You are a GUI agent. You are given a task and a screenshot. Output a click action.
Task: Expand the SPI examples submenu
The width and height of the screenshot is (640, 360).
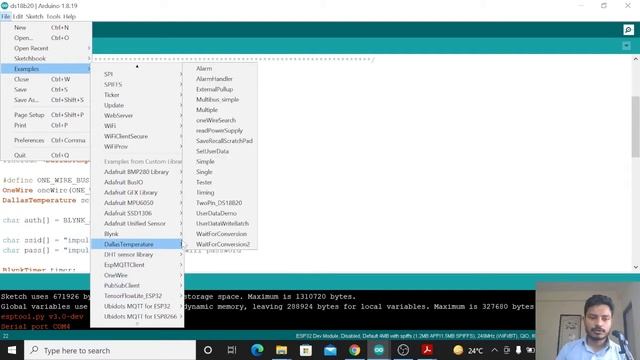click(x=137, y=74)
